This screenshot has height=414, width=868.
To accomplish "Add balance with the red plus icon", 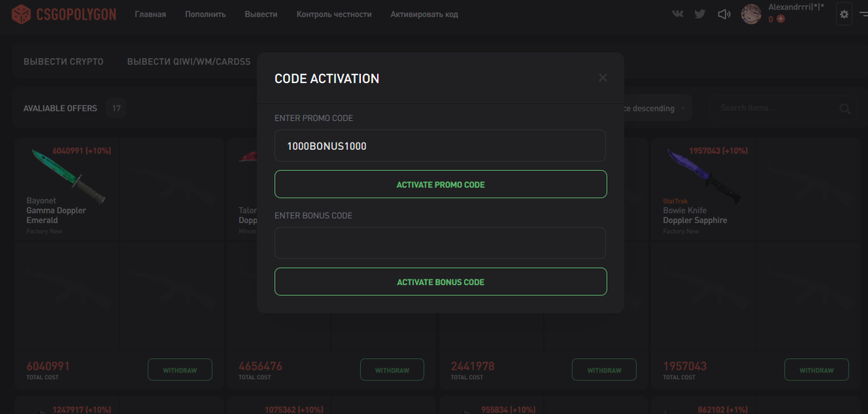I will pos(780,19).
